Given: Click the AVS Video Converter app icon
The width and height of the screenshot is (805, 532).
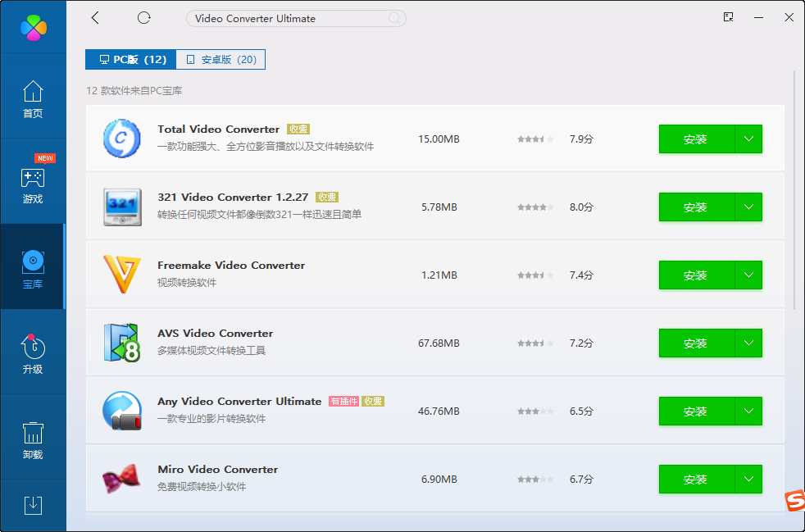Looking at the screenshot, I should 121,343.
